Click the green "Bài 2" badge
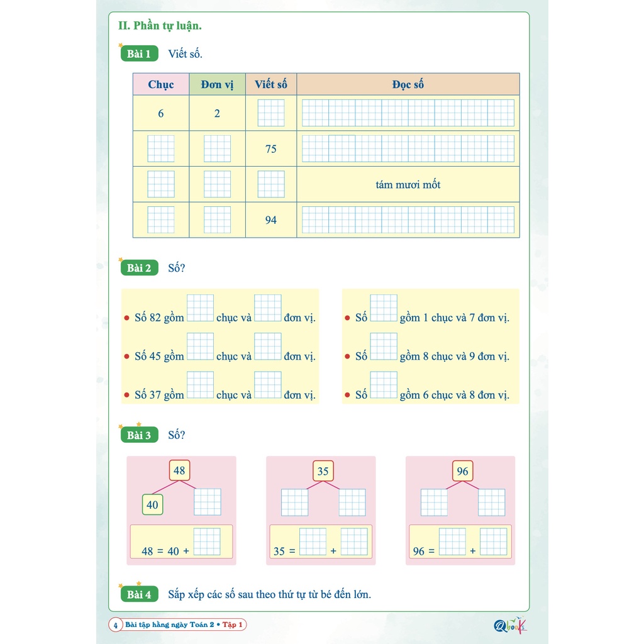The height and width of the screenshot is (644, 644). coord(139,268)
